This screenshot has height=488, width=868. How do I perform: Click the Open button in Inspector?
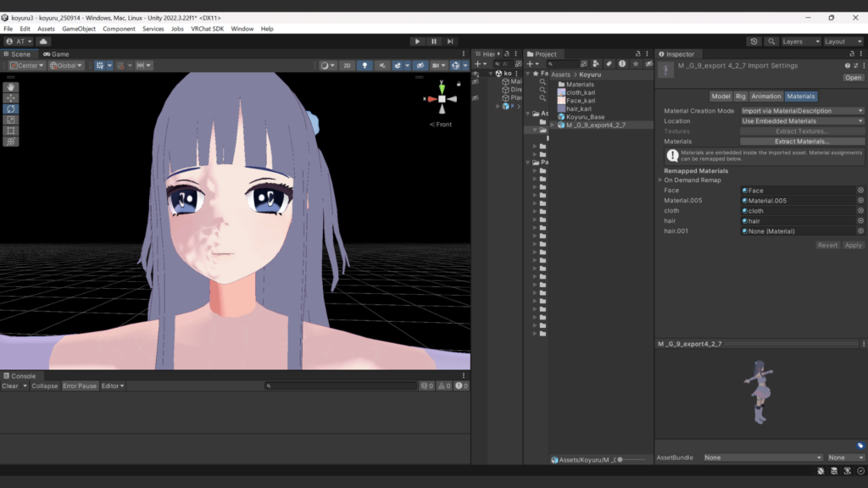coord(853,78)
